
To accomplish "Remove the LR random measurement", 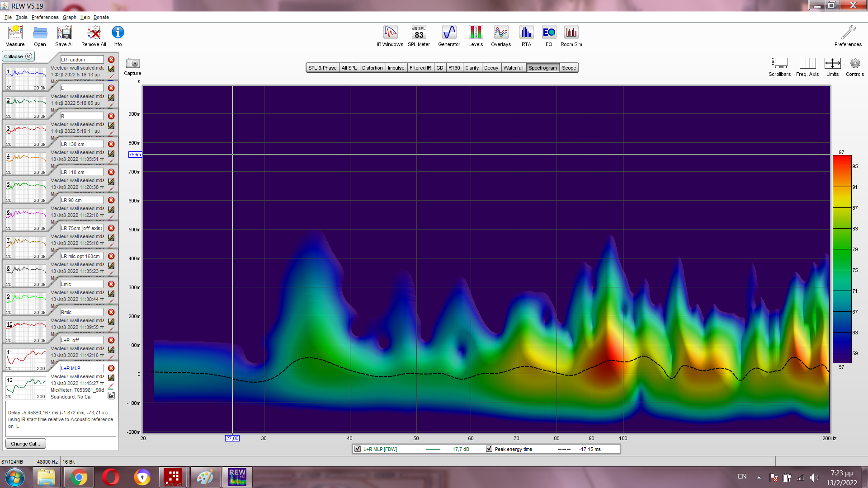I will click(111, 60).
